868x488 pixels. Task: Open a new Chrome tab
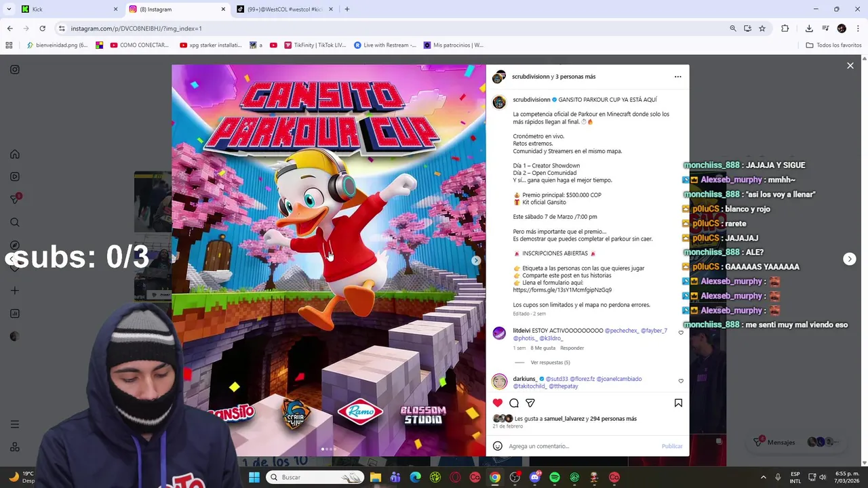347,9
